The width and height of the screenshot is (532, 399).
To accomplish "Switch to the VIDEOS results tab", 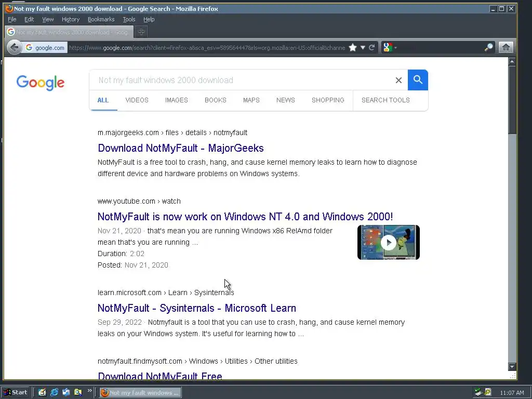I will pos(137,100).
